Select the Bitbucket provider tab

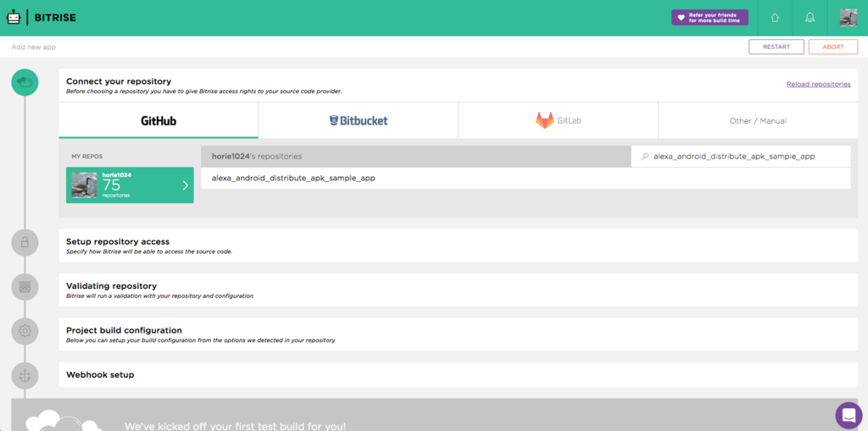coord(359,120)
